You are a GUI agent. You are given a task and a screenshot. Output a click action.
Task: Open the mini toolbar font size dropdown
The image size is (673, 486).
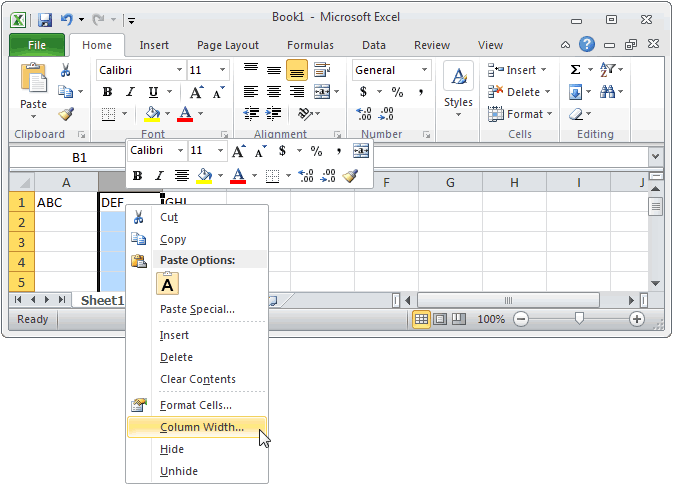[220, 150]
